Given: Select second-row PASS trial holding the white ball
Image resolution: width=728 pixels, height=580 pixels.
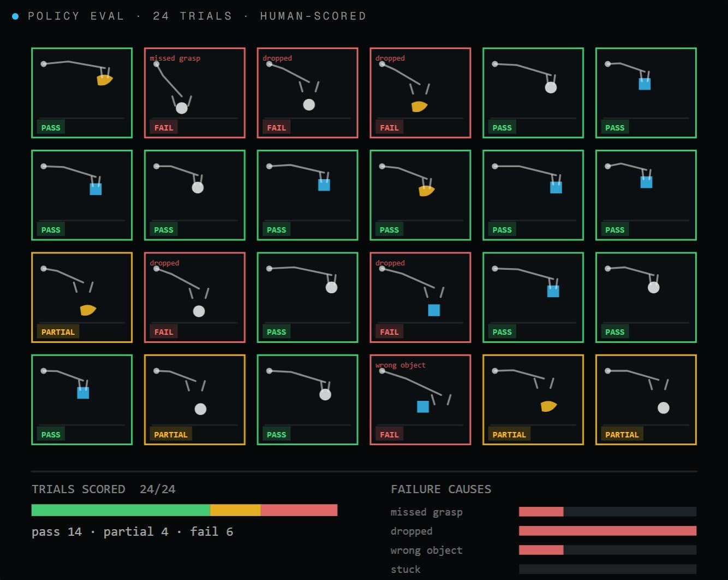Looking at the screenshot, I should tap(195, 195).
